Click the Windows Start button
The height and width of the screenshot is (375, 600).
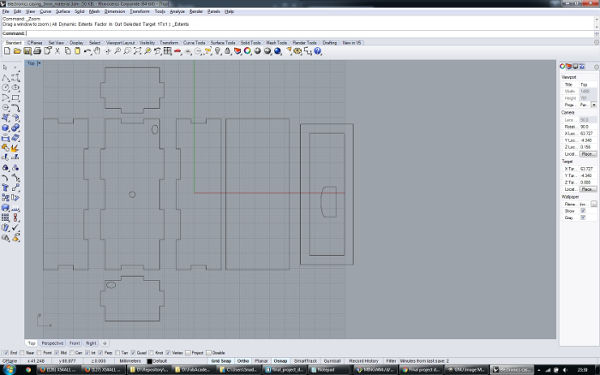click(9, 370)
